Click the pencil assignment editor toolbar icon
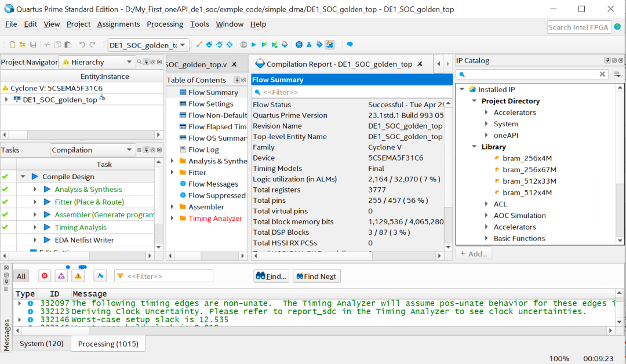This screenshot has width=626, height=364. [x=199, y=45]
